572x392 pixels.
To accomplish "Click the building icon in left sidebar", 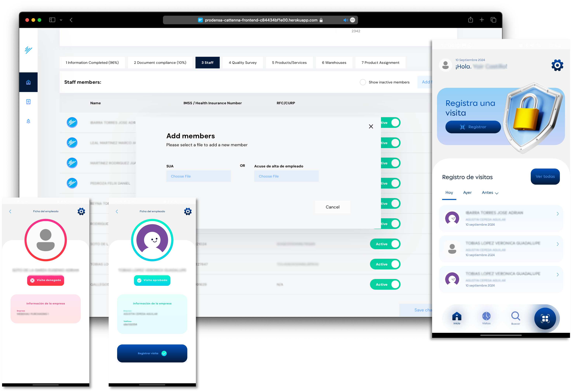I will tap(28, 82).
